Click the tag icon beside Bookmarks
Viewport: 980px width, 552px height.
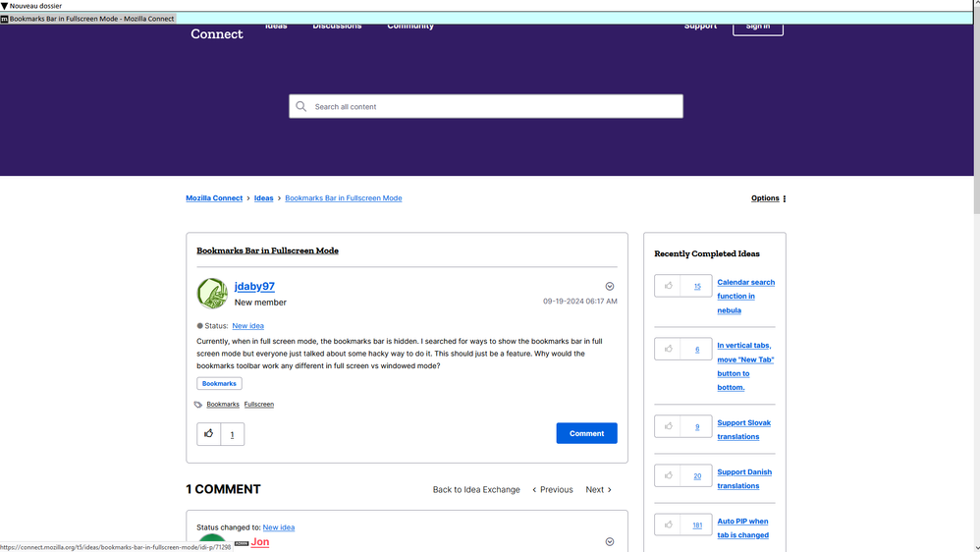coord(198,405)
